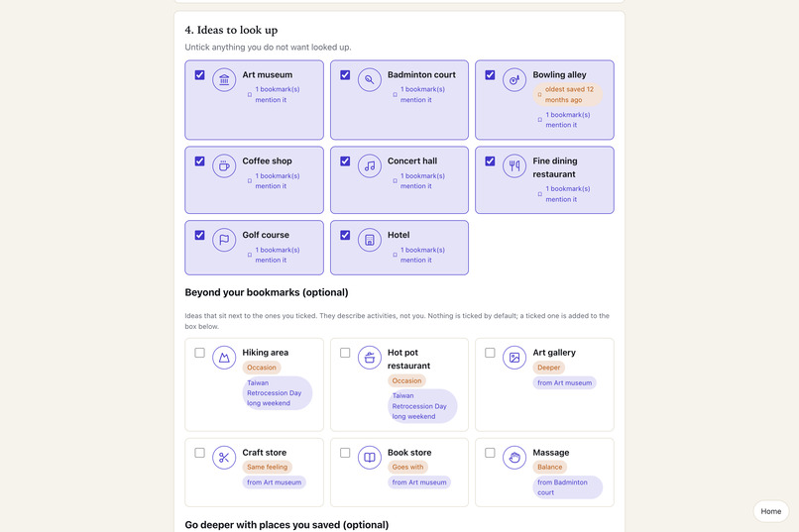The image size is (799, 532).
Task: Click 'Beyond your bookmarks (optional)' heading
Action: 267,292
